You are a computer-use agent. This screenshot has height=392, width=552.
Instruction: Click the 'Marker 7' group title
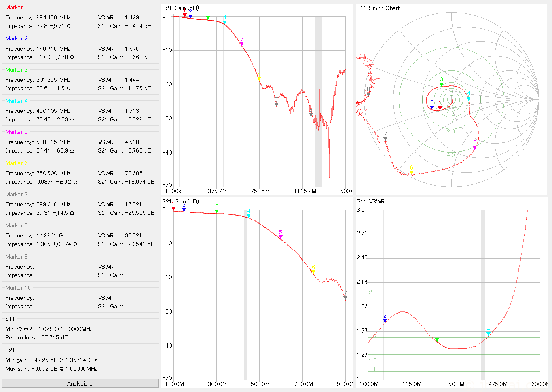(x=17, y=194)
